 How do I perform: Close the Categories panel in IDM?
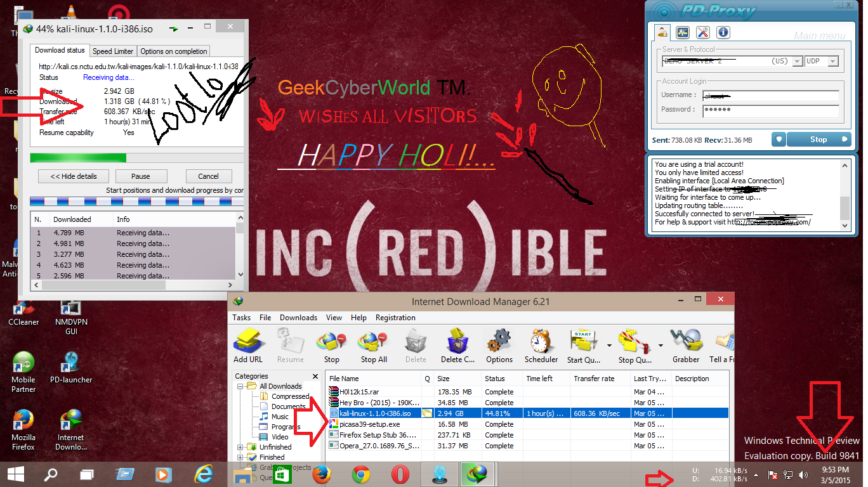click(x=315, y=376)
